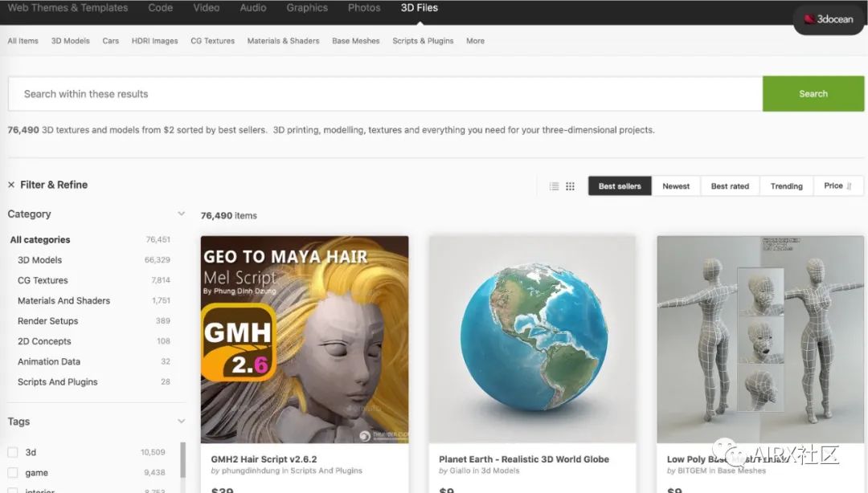
Task: Filter by 3D Models category
Action: coord(40,260)
